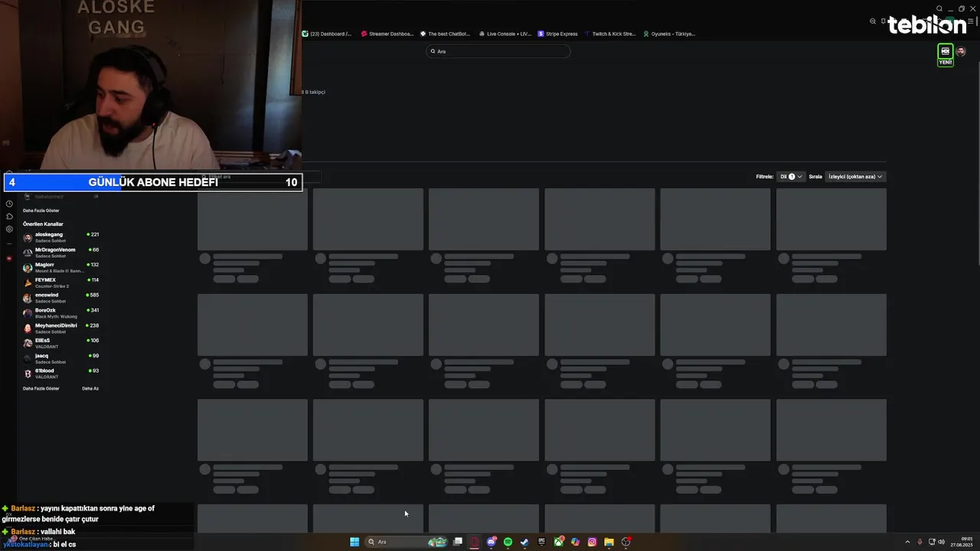
Task: Open jaacq recommended channel
Action: [x=61, y=358]
